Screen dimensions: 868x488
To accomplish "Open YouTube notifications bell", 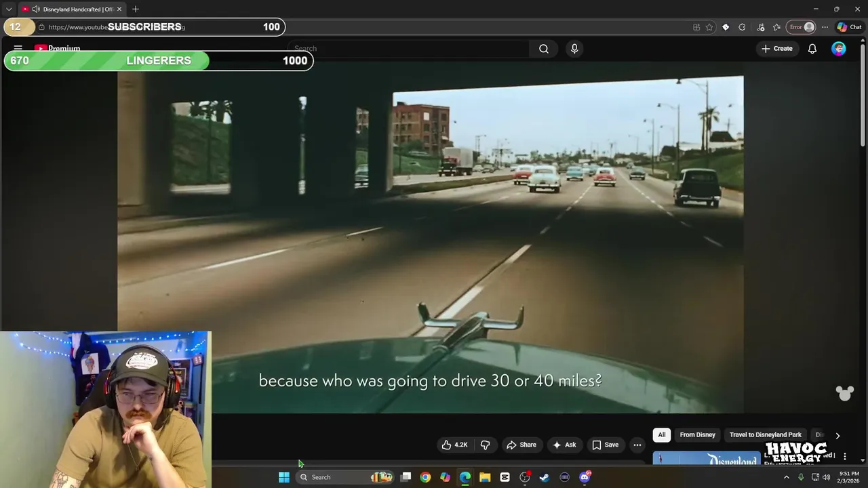I will [x=812, y=49].
